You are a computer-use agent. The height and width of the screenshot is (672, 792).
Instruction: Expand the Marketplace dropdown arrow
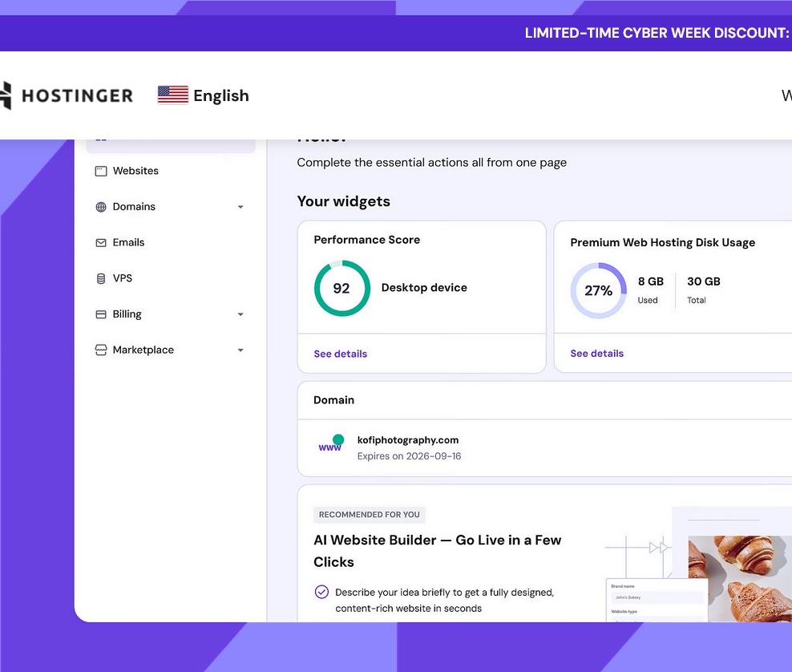[240, 350]
